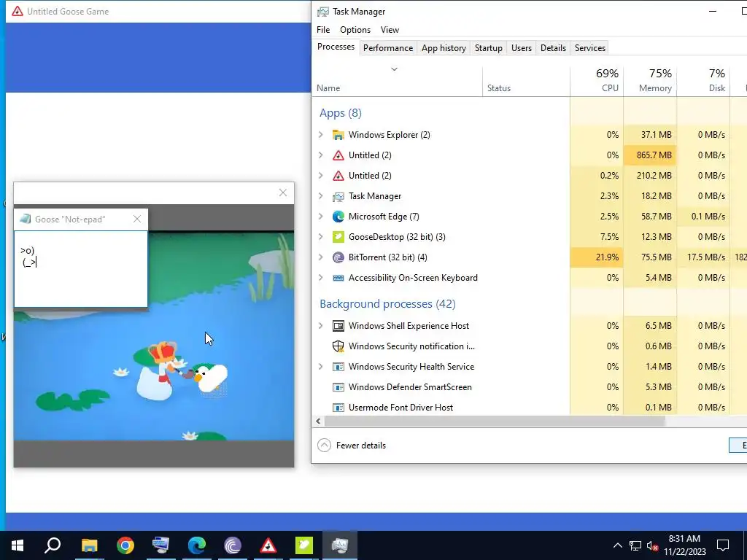Screen dimensions: 747x560
Task: Sort processes by Disk column
Action: [x=704, y=80]
